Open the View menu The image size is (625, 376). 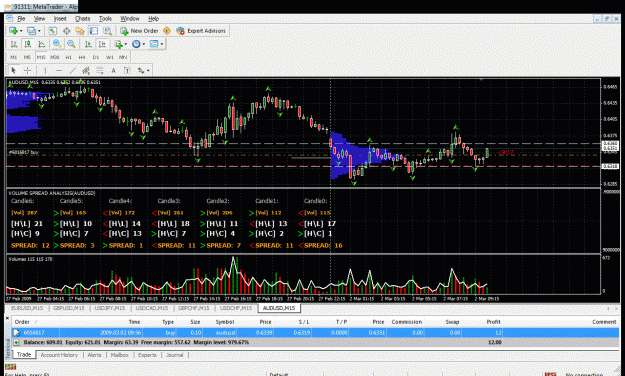pyautogui.click(x=39, y=19)
